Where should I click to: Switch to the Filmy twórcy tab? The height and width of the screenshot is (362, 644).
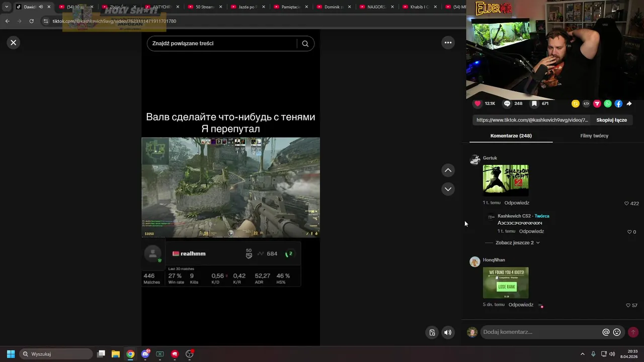pyautogui.click(x=594, y=136)
